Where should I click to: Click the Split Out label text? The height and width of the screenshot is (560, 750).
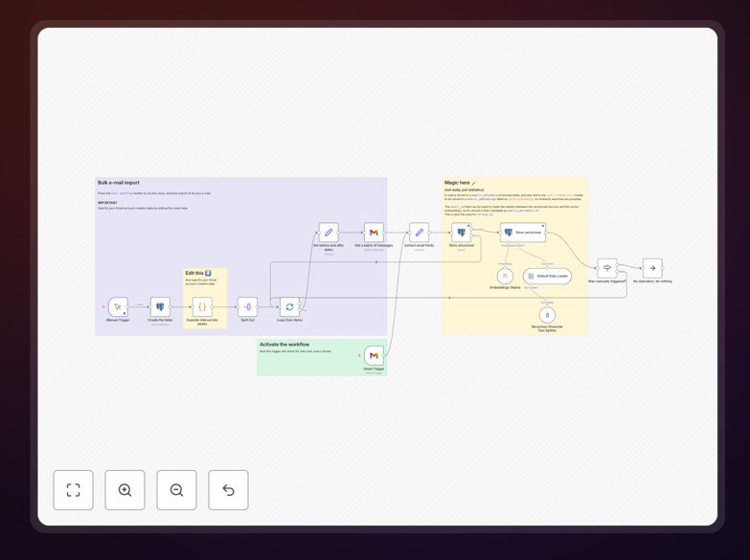click(247, 320)
